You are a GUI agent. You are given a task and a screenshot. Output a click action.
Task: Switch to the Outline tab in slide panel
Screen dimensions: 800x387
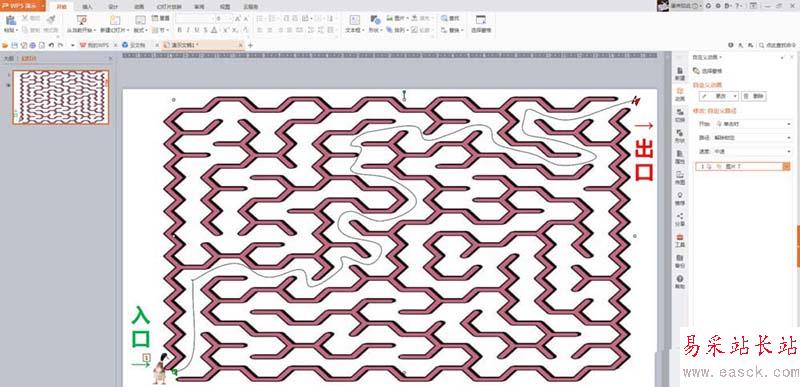point(8,59)
